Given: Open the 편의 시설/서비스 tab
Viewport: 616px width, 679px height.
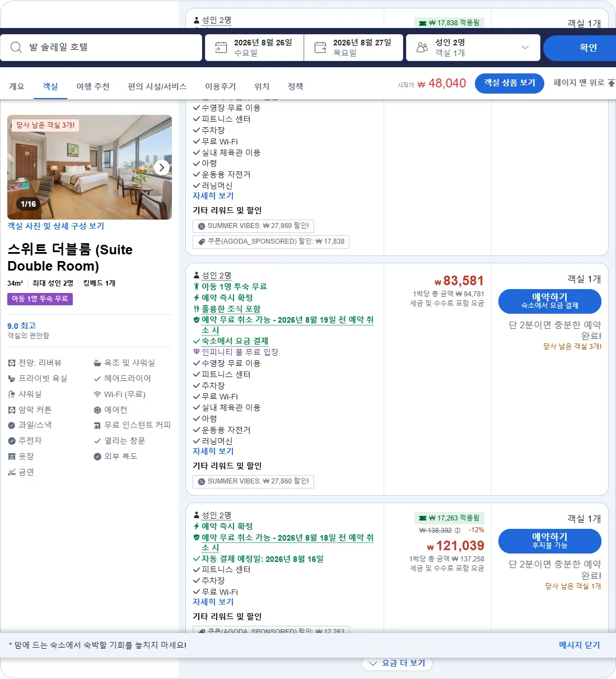Looking at the screenshot, I should click(157, 86).
